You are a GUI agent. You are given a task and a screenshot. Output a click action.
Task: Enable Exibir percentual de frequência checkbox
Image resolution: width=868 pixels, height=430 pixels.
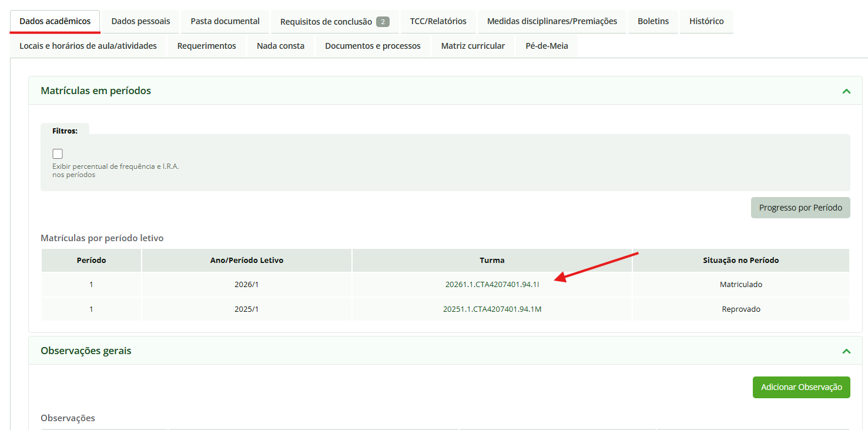tap(58, 154)
